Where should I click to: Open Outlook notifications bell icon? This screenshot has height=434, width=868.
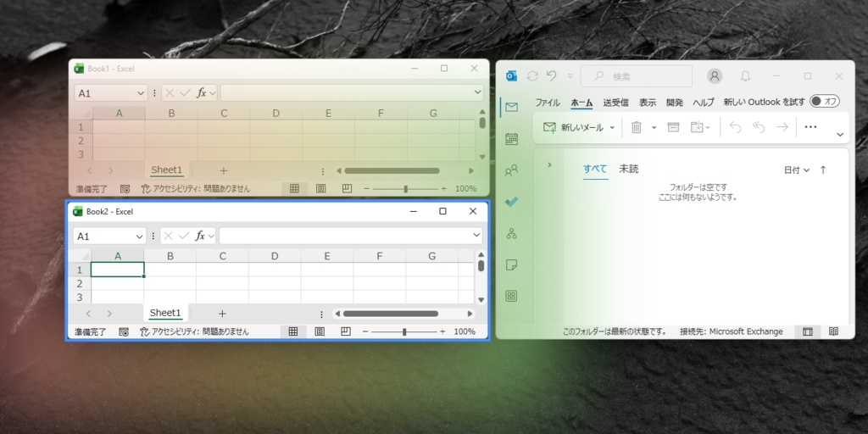746,75
